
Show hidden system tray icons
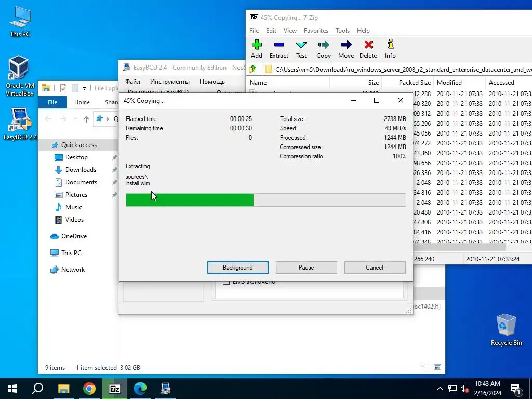click(440, 389)
